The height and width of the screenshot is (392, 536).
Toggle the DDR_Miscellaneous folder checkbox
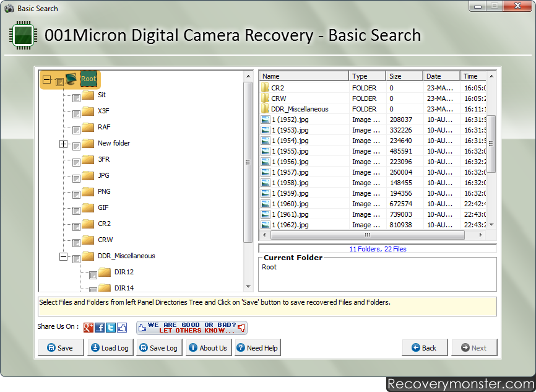[x=76, y=259]
